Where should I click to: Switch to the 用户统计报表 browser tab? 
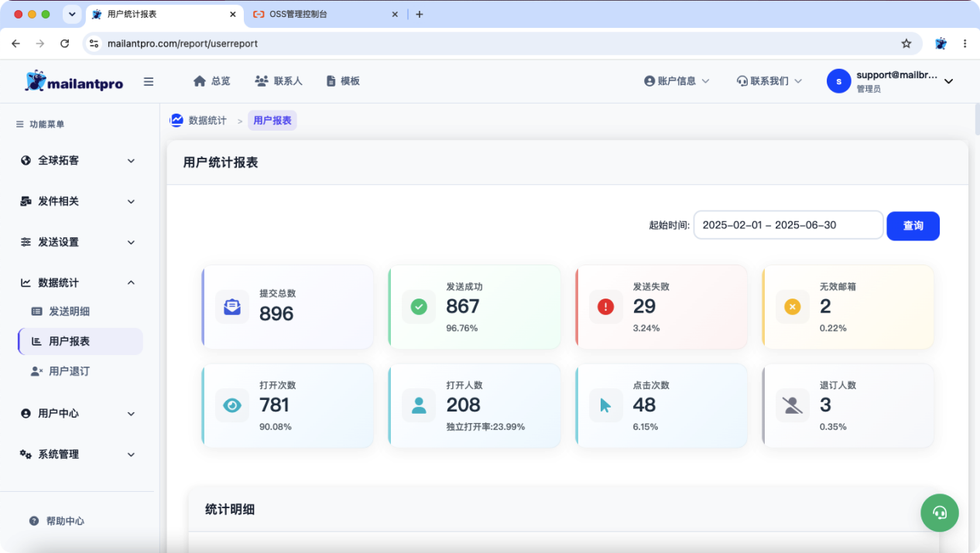(164, 14)
